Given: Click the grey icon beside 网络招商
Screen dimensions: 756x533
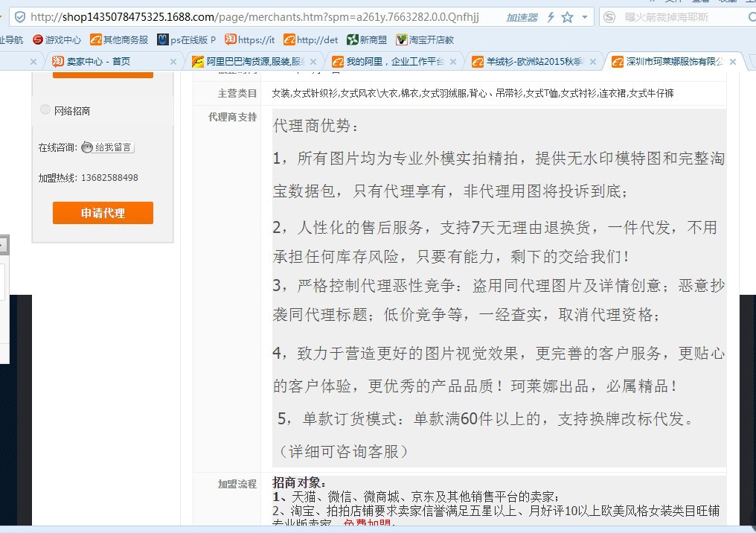Looking at the screenshot, I should 45,109.
